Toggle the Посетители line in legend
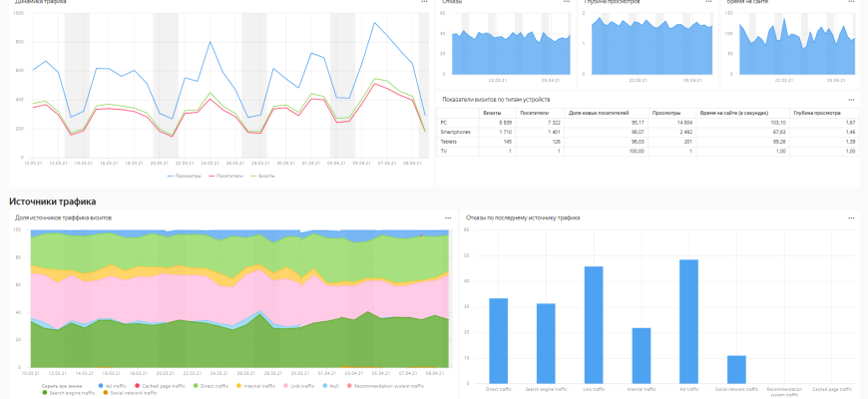 click(x=228, y=176)
